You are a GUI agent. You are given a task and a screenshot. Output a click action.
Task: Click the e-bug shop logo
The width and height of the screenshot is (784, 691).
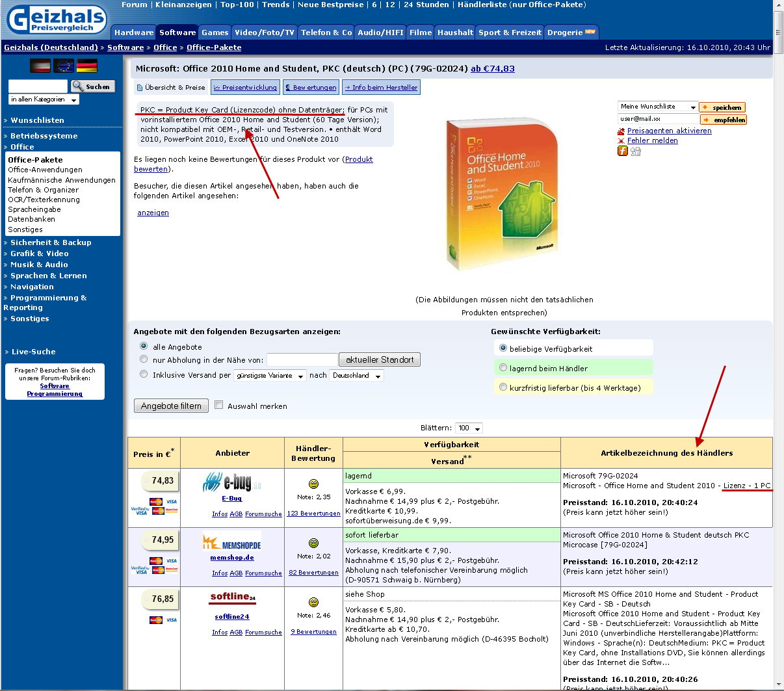tap(232, 482)
